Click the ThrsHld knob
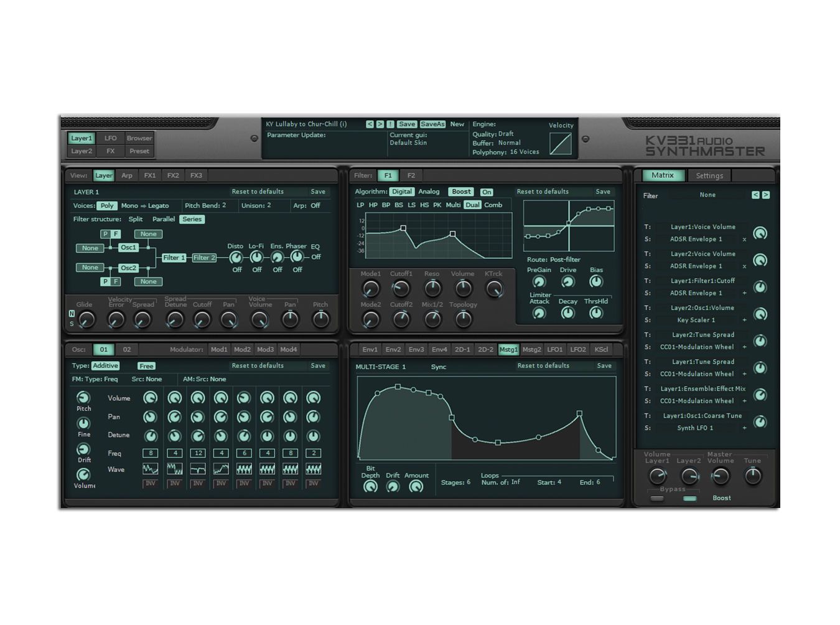Viewport: 840px width, 625px height. click(x=596, y=313)
